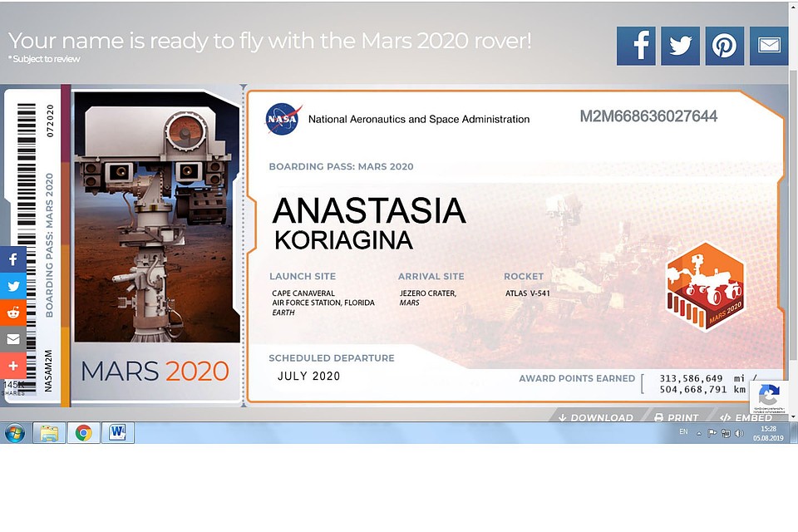Click the Facebook icon in the left share sidebar
This screenshot has width=798, height=532.
click(x=13, y=259)
